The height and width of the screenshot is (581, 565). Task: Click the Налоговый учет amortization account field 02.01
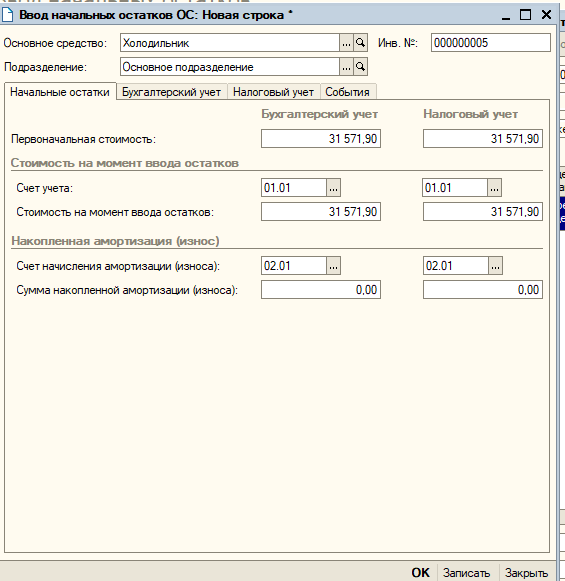click(456, 266)
